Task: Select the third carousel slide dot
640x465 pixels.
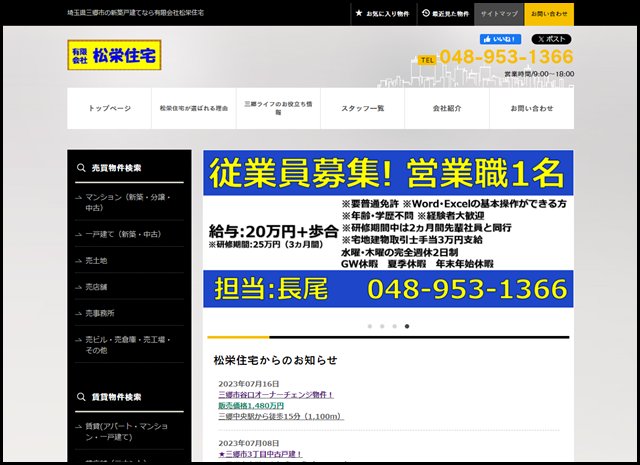Action: [x=394, y=326]
